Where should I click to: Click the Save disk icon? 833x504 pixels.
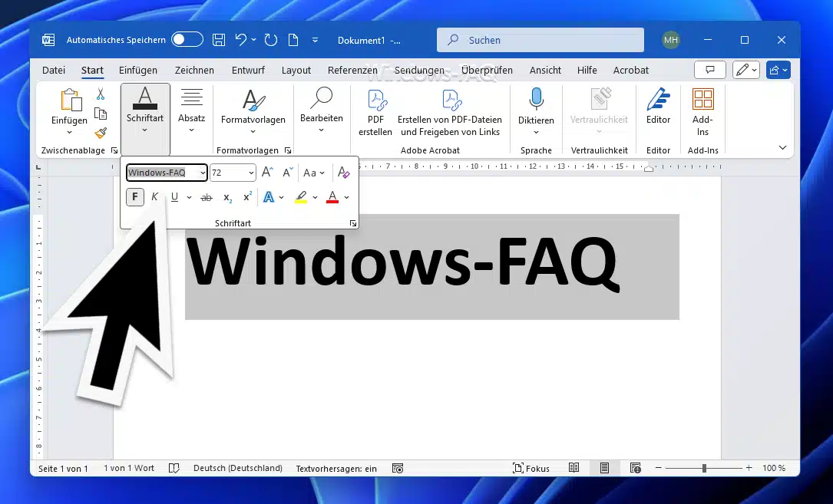tap(219, 40)
